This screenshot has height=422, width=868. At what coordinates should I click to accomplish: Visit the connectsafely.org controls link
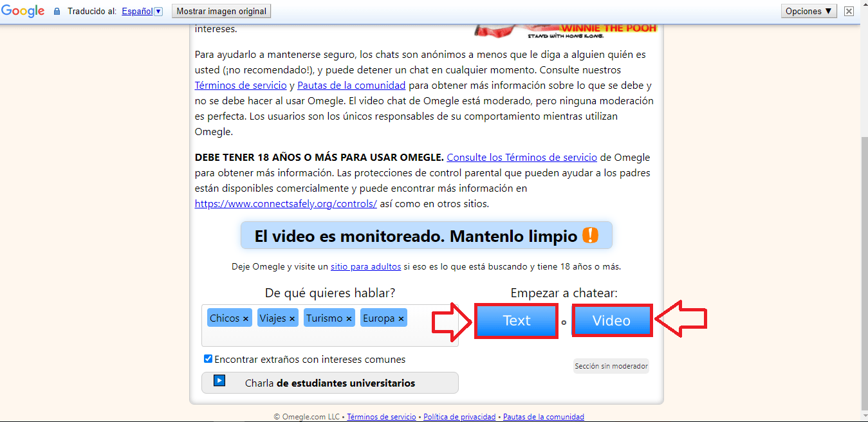[x=286, y=203]
